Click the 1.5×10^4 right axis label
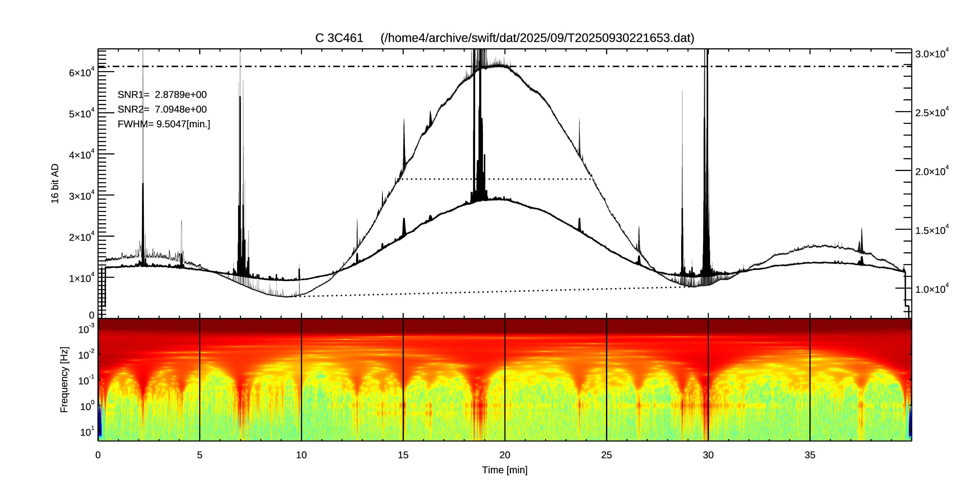 [x=932, y=230]
